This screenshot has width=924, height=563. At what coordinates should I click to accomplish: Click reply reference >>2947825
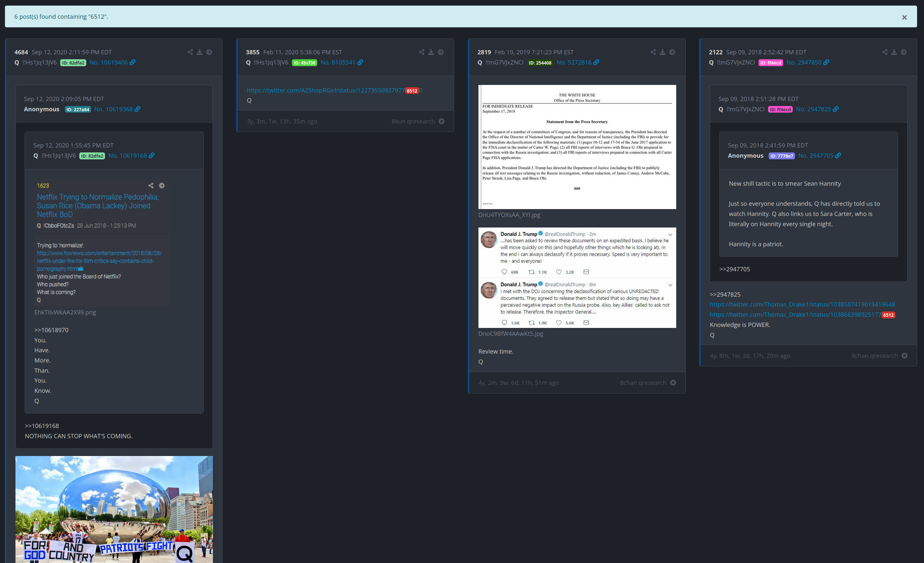tap(725, 294)
